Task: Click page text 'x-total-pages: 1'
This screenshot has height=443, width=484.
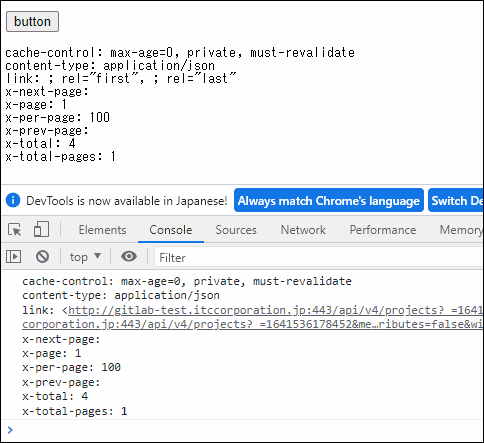Action: point(60,157)
